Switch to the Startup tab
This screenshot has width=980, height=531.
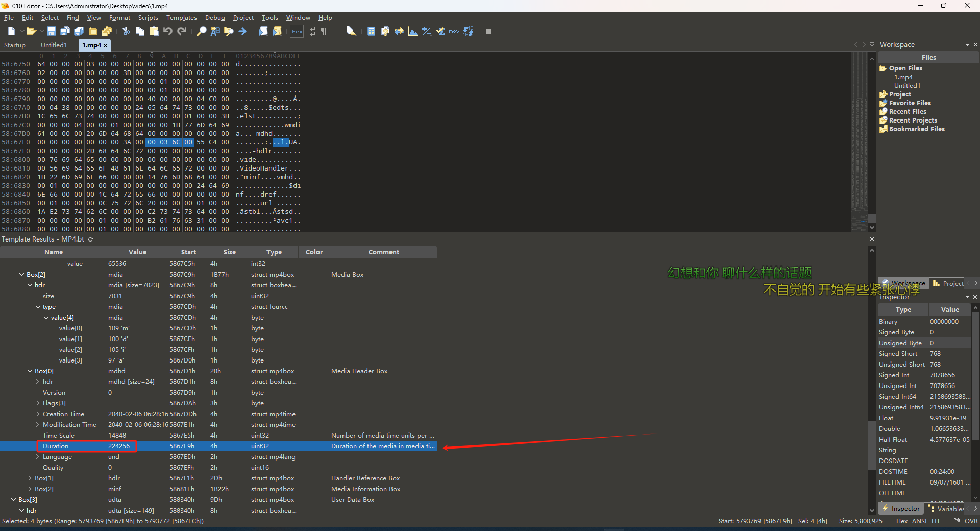tap(15, 45)
